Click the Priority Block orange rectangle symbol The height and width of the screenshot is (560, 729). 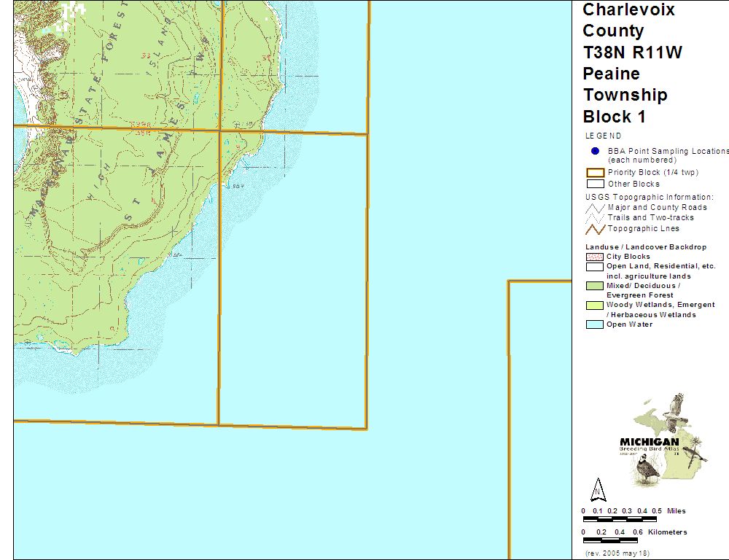tap(595, 173)
